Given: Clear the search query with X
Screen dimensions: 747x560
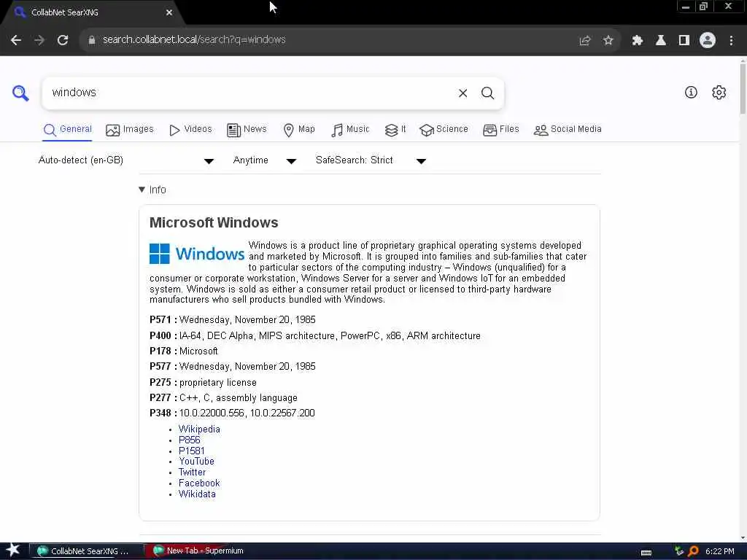Looking at the screenshot, I should (x=462, y=93).
